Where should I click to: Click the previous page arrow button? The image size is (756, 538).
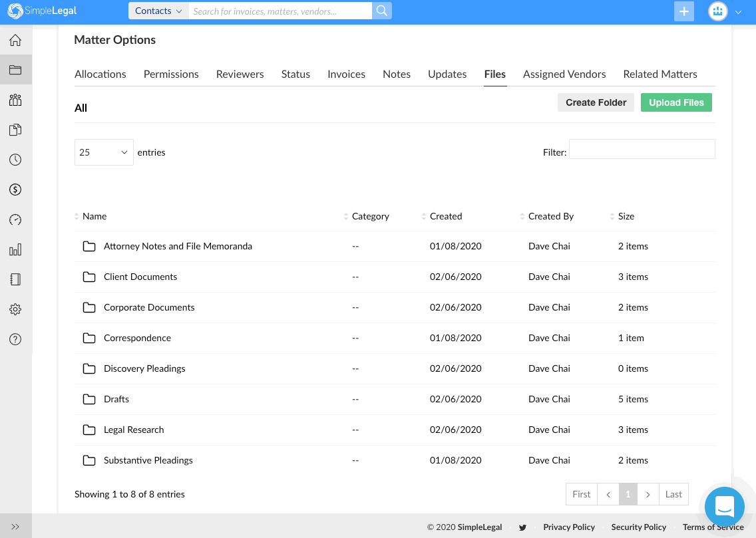[608, 494]
